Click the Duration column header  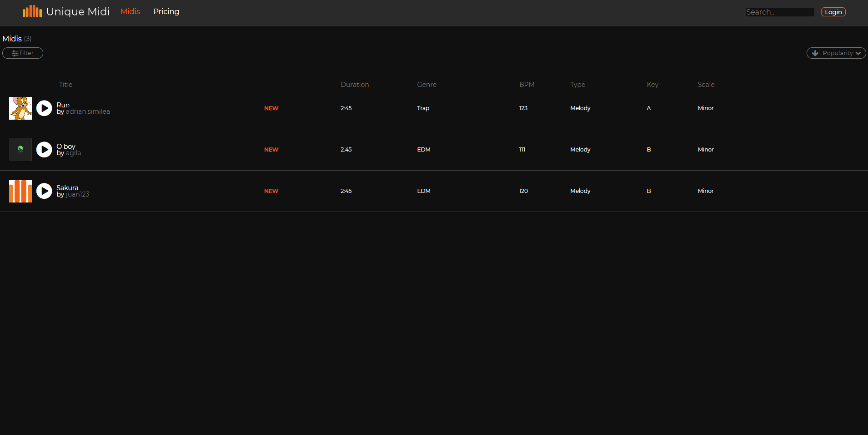(x=355, y=85)
